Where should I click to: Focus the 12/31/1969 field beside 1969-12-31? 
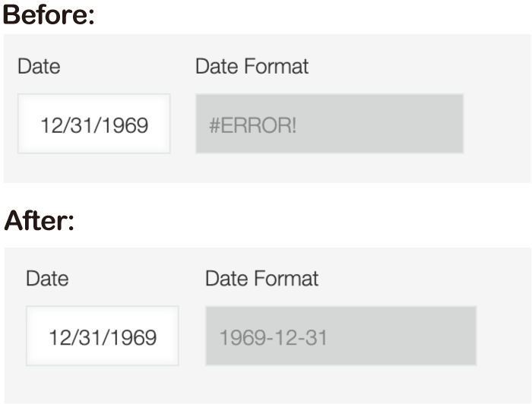[x=103, y=336]
